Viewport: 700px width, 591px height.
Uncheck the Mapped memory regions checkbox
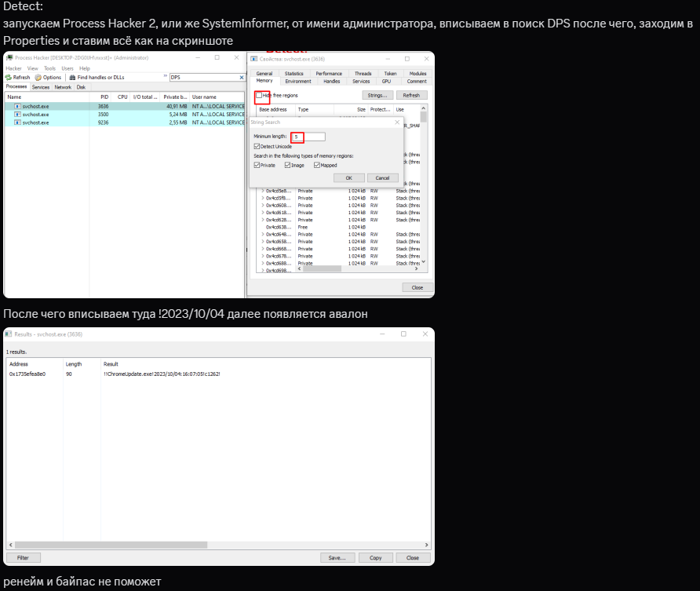[x=317, y=165]
